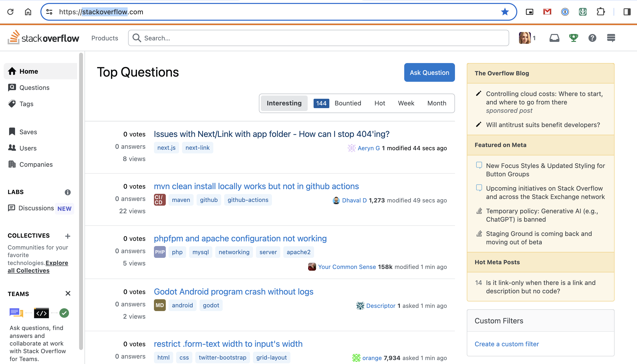Image resolution: width=637 pixels, height=364 pixels.
Task: Open site information icon in address bar
Action: [49, 12]
